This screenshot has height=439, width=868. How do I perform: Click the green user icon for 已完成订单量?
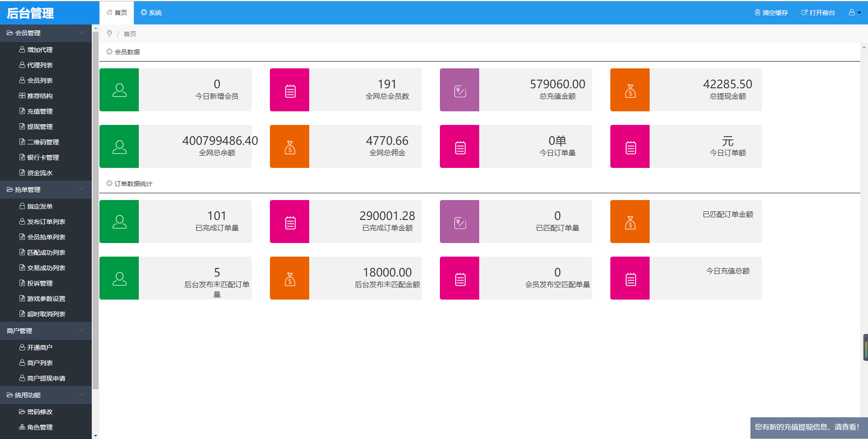point(119,222)
